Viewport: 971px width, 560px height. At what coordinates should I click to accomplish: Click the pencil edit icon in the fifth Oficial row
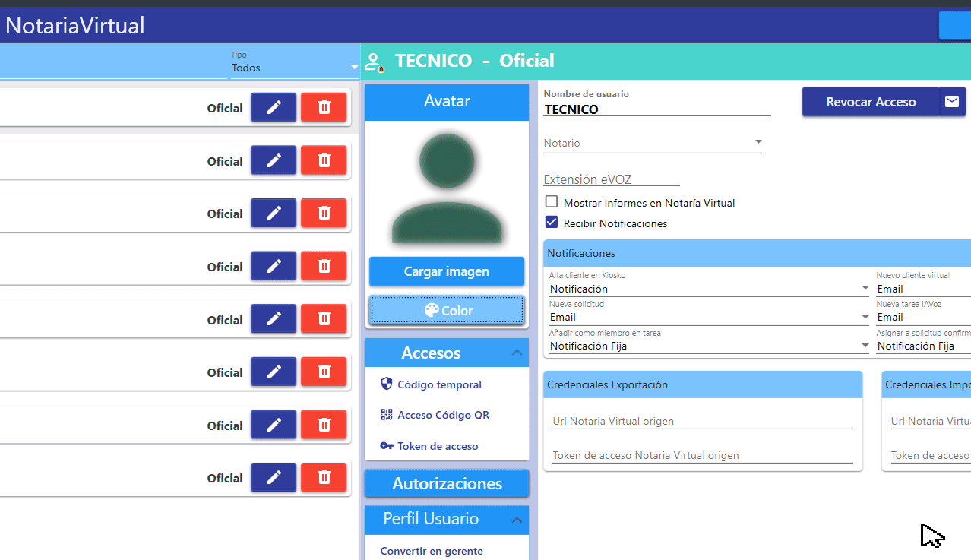(274, 320)
